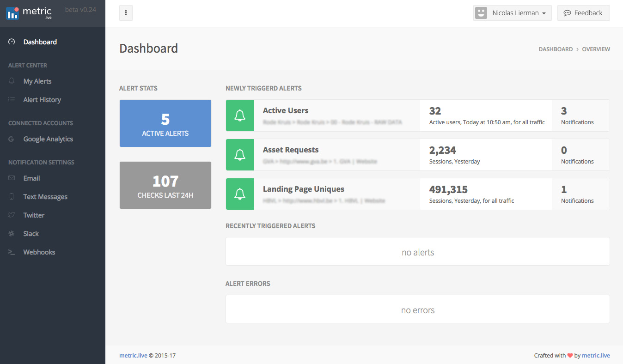
Task: Click the 107 Checks Last 24H tile
Action: [x=165, y=185]
